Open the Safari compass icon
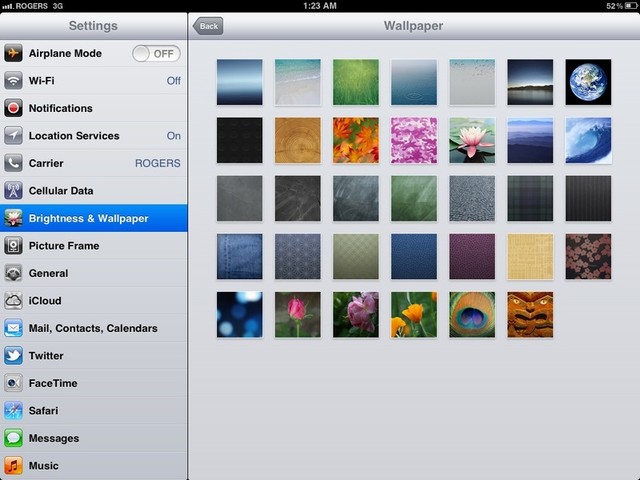This screenshot has height=480, width=640. pos(13,410)
